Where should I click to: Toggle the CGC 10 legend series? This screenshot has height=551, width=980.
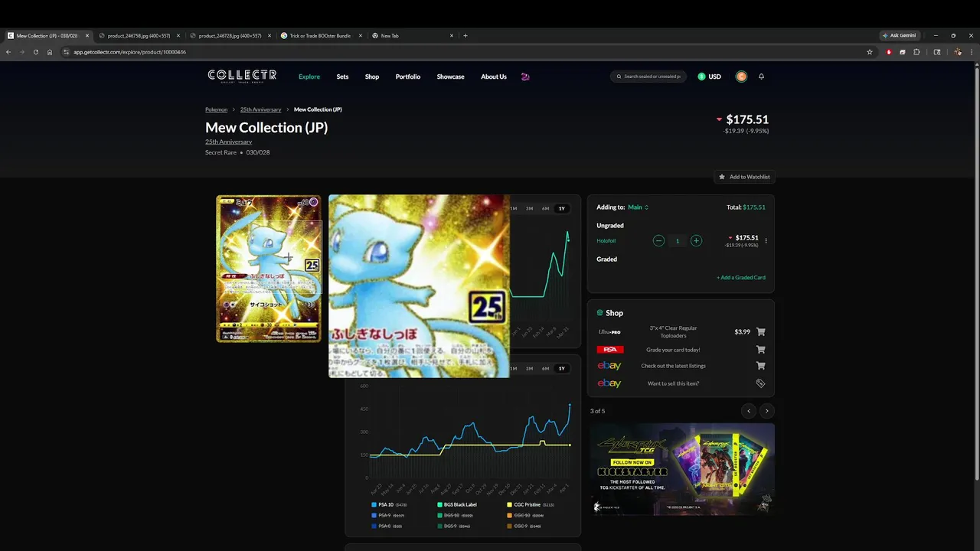[525, 516]
